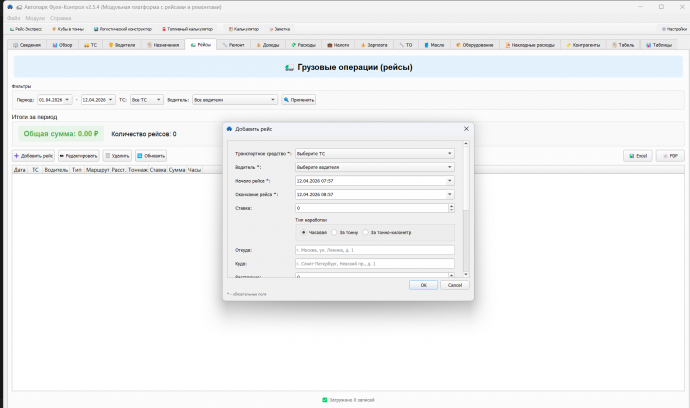
Task: Click OK in the Добавить рейс dialog
Action: (423, 285)
